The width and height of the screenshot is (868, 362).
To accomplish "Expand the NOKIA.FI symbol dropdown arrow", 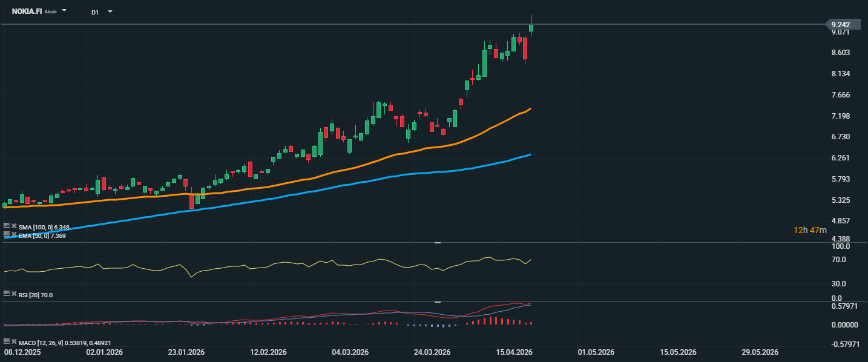I will coord(64,12).
